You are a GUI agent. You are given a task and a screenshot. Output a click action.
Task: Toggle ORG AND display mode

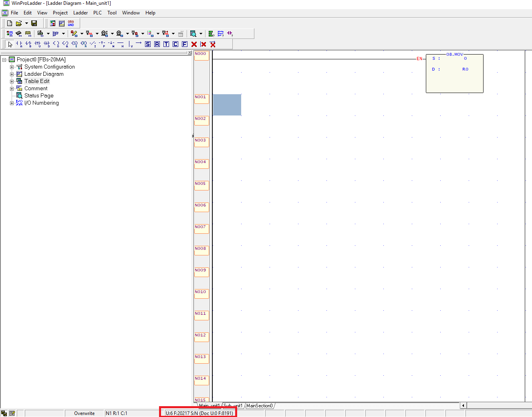(71, 23)
